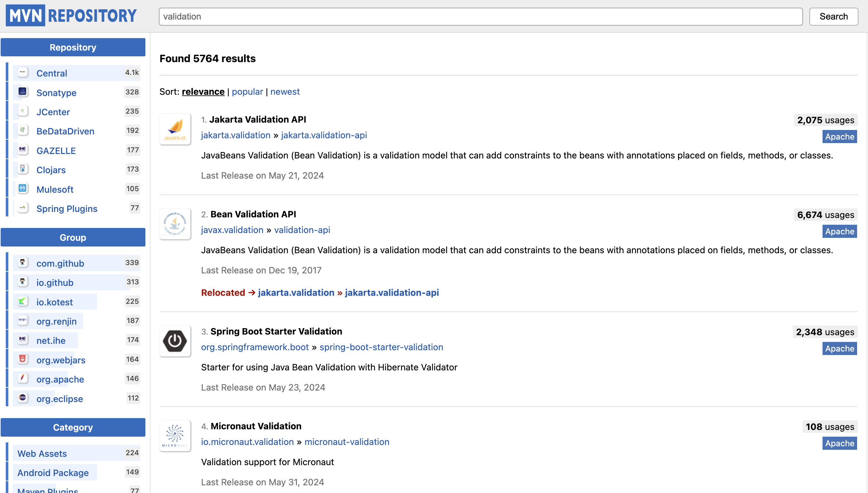Click the Mulesoft repository icon

[x=23, y=189]
